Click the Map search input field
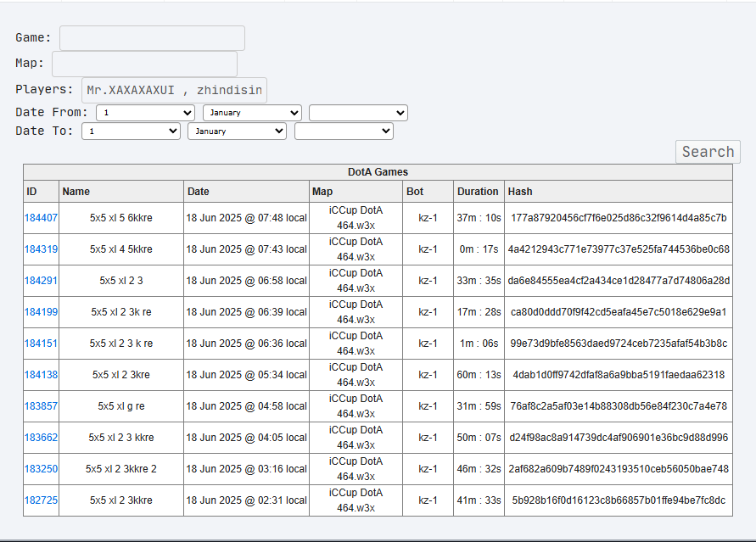 pyautogui.click(x=144, y=64)
